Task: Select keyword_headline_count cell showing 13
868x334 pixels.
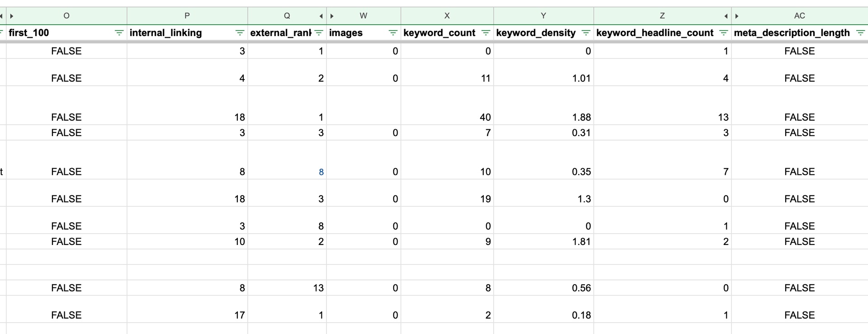Action: pos(662,105)
